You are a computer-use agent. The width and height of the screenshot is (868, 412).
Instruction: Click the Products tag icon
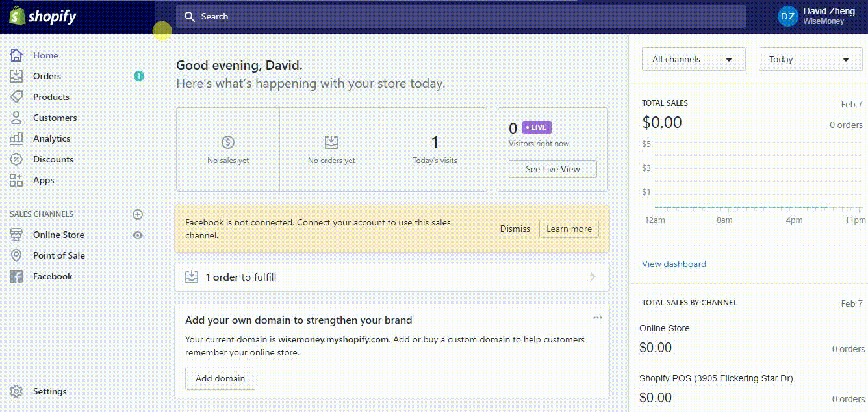(x=16, y=97)
